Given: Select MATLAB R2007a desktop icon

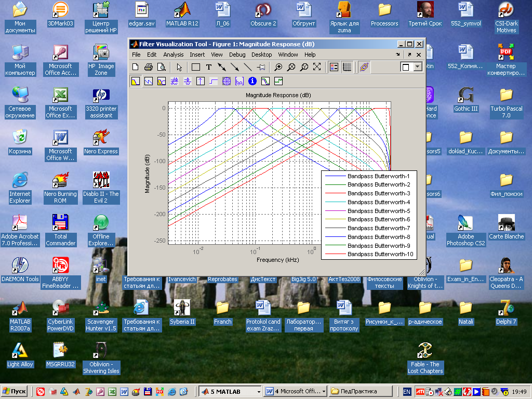Looking at the screenshot, I should (x=20, y=316).
